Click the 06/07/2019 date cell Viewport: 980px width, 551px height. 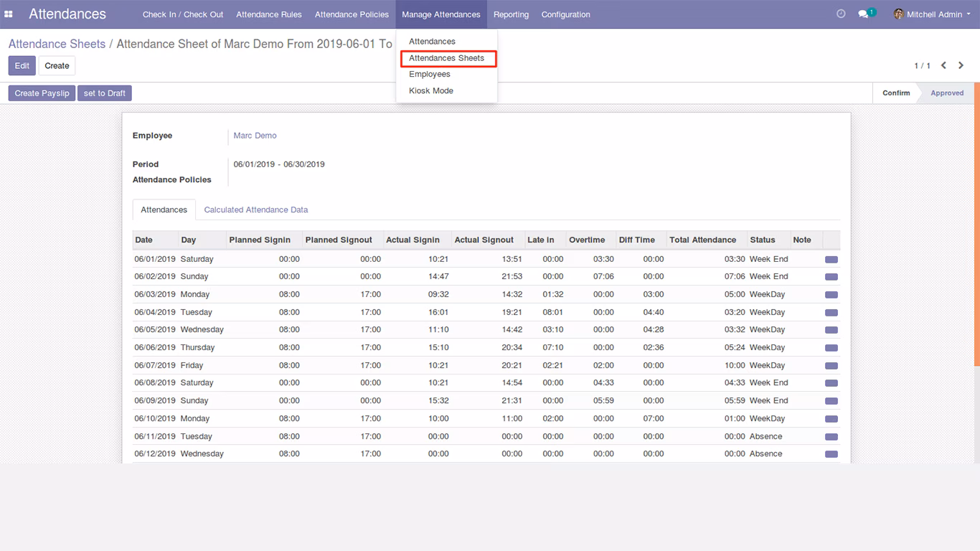point(155,365)
